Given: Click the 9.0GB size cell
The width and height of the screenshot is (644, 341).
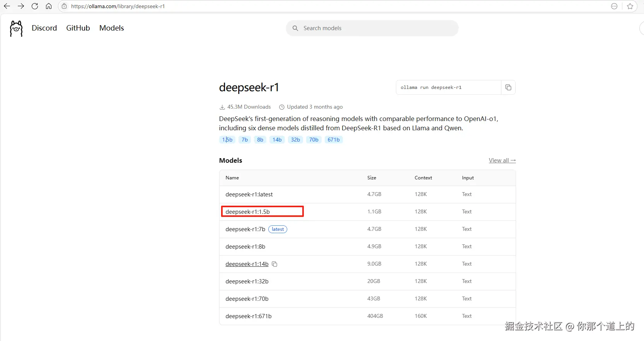Looking at the screenshot, I should [374, 264].
